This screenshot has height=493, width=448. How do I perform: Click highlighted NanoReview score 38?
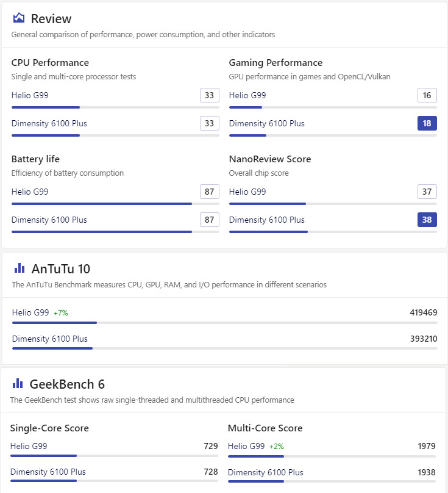pos(427,220)
